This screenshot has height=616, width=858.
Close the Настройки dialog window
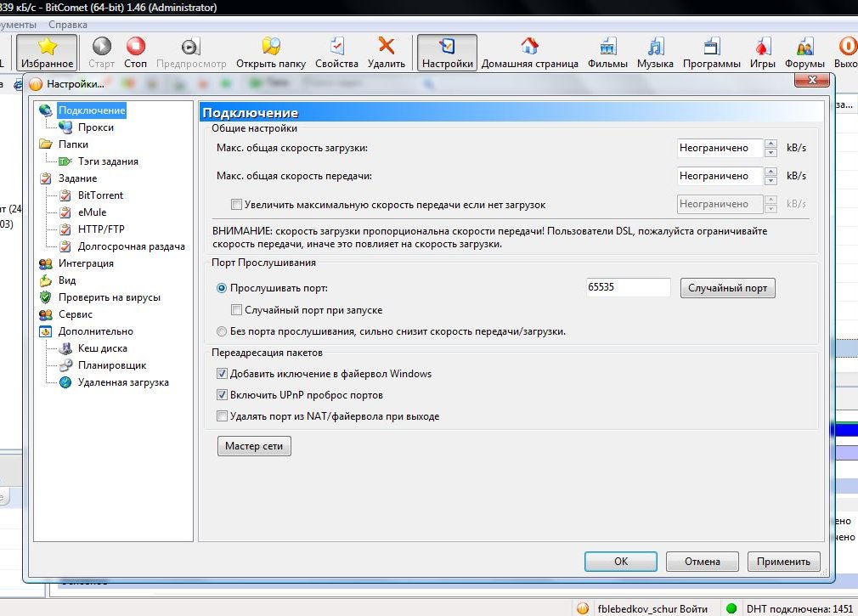tap(812, 80)
